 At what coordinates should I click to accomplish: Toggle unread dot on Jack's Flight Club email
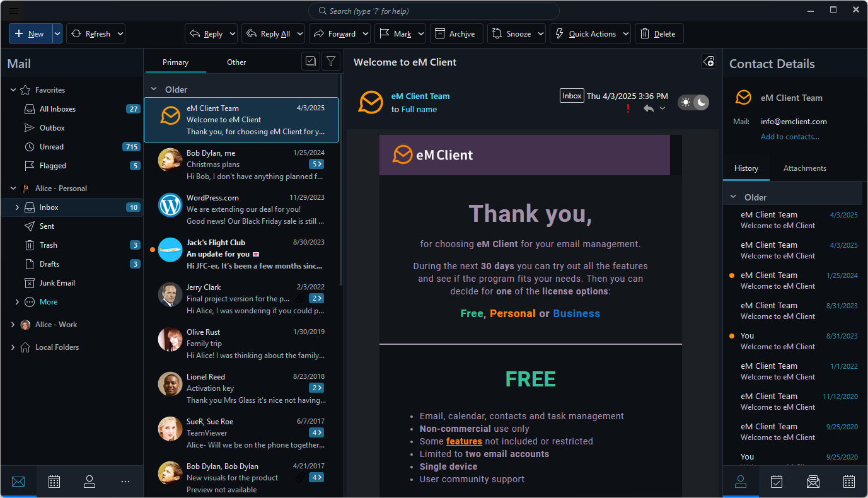[152, 250]
